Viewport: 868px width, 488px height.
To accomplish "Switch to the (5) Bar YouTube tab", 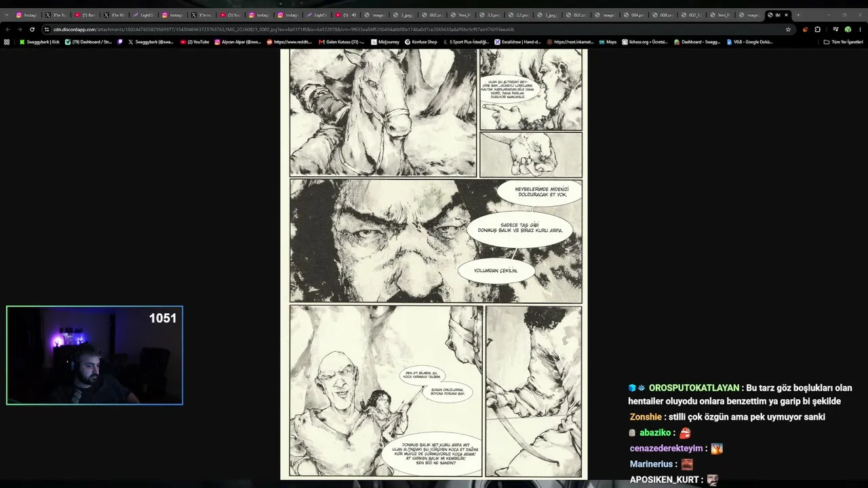I will [x=85, y=15].
